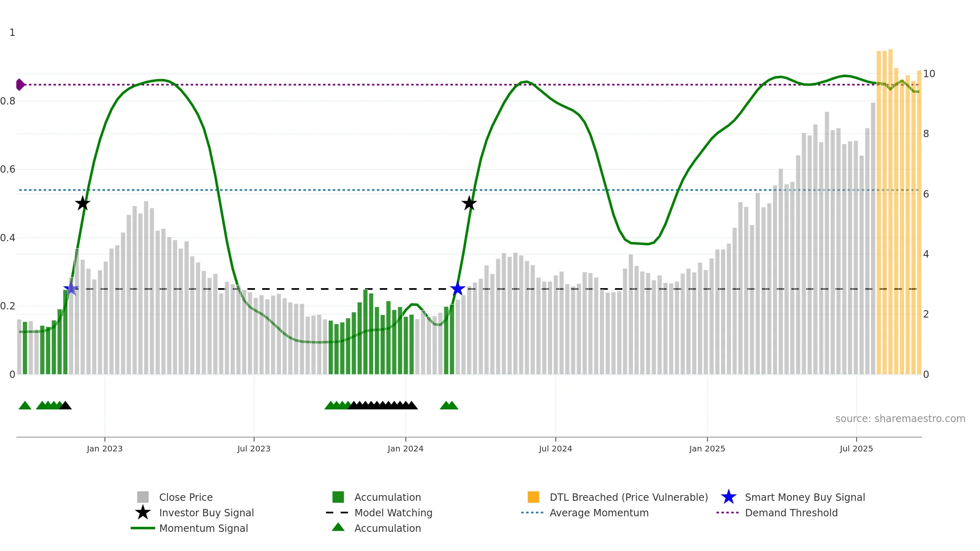Viewport: 980px width, 551px height.
Task: Click the isolated green accumulation triangle at far left
Action: pyautogui.click(x=25, y=406)
